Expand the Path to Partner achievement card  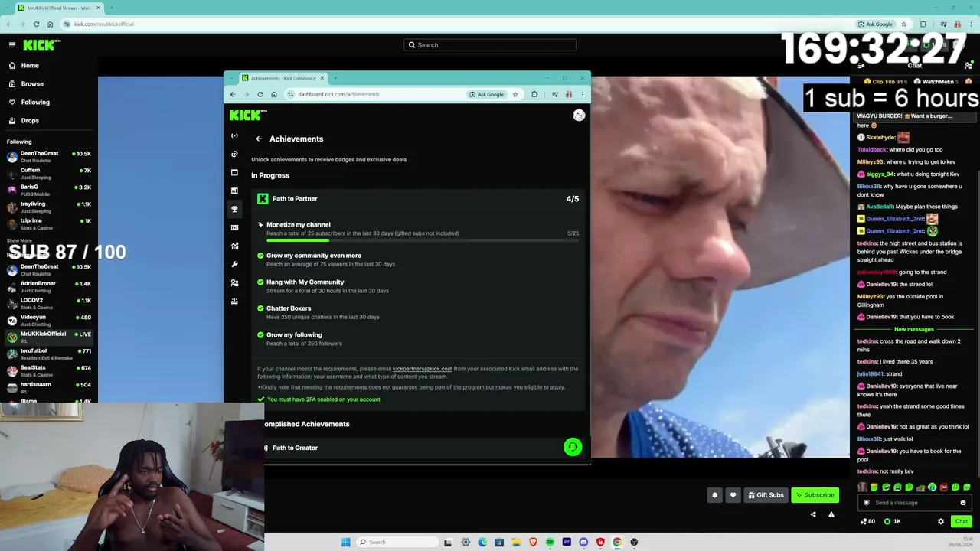(418, 199)
